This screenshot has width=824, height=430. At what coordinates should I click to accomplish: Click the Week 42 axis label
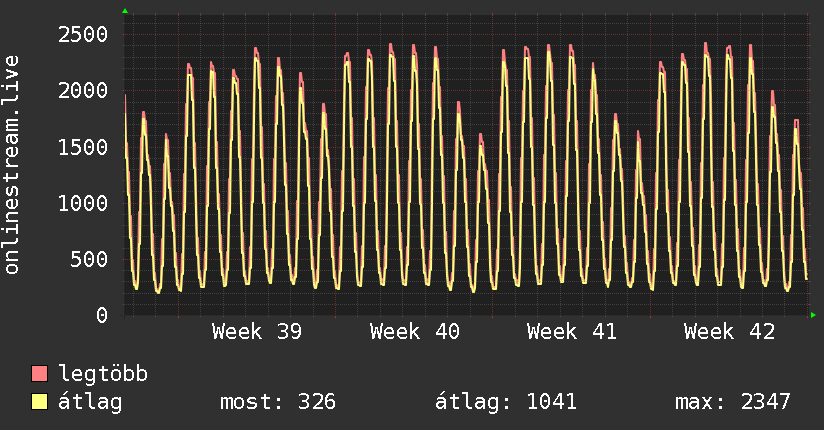tap(729, 332)
